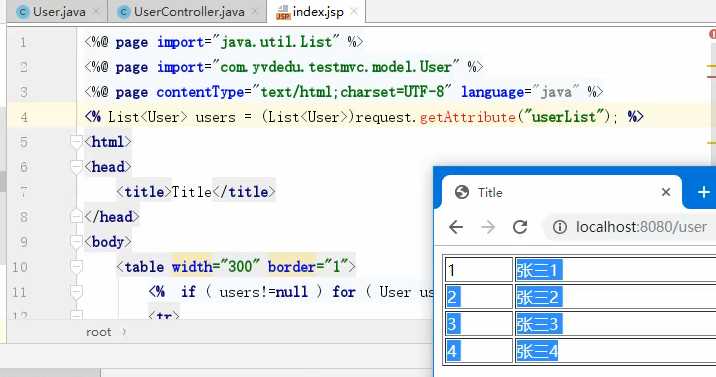716x377 pixels.
Task: Click the fold end marker on line 8
Action: tap(76, 216)
